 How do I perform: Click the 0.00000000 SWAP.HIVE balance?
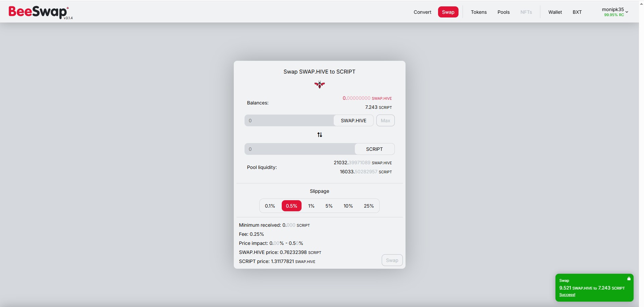coord(367,98)
